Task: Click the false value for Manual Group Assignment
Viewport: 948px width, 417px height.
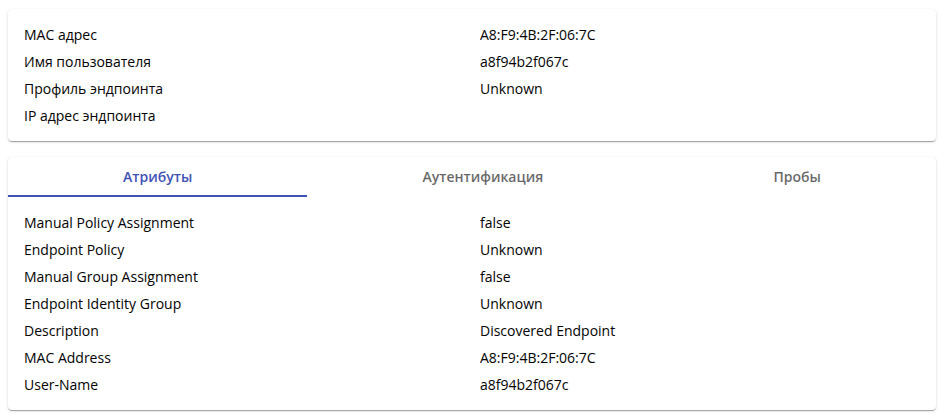Action: click(x=495, y=277)
